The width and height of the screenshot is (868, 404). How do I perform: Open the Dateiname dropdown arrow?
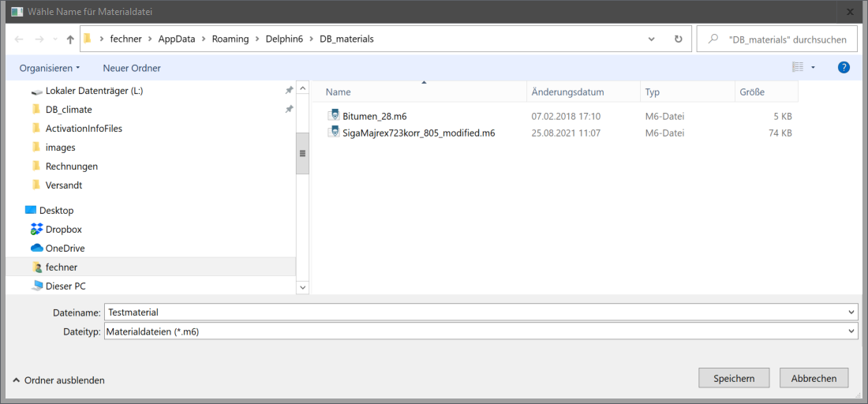pyautogui.click(x=851, y=312)
